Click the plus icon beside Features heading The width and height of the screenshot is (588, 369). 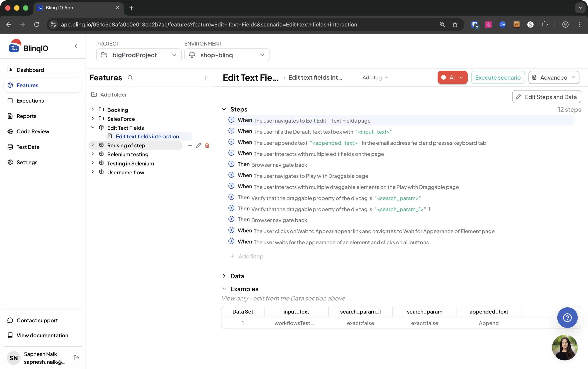pos(206,78)
